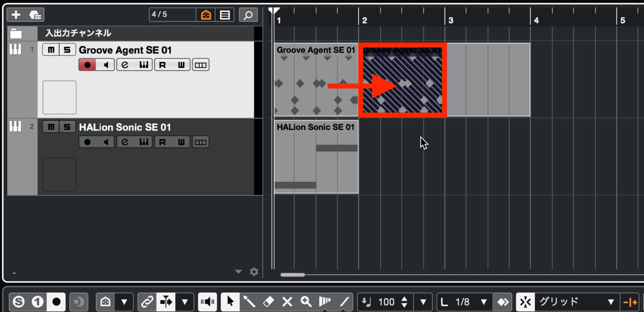
Task: Toggle Solo Editor S button in toolbar
Action: click(x=19, y=301)
